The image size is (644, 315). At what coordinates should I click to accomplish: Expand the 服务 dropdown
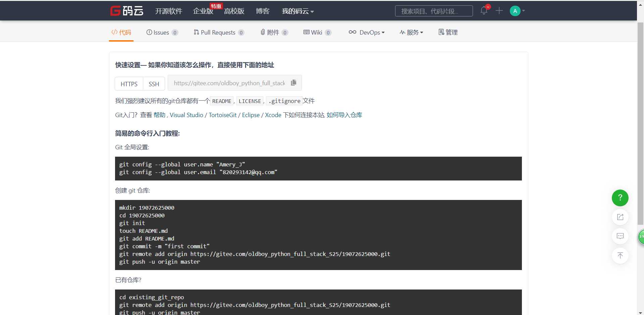pyautogui.click(x=411, y=32)
